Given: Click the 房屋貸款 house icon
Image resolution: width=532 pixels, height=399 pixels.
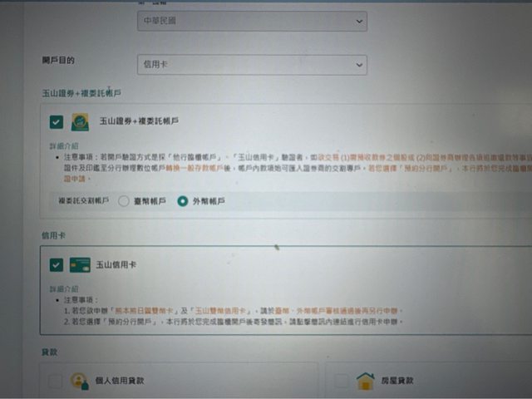Looking at the screenshot, I should click(365, 381).
